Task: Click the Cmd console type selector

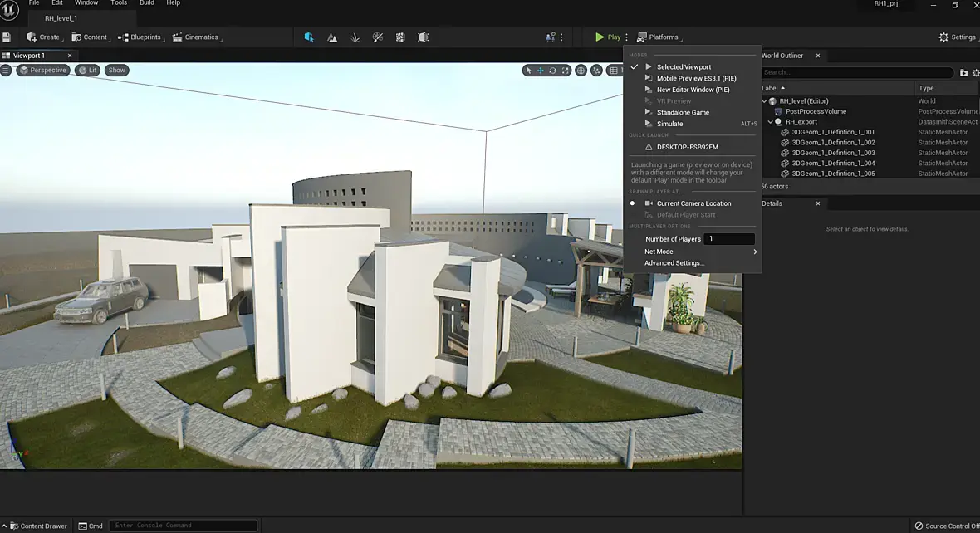Action: pyautogui.click(x=91, y=526)
